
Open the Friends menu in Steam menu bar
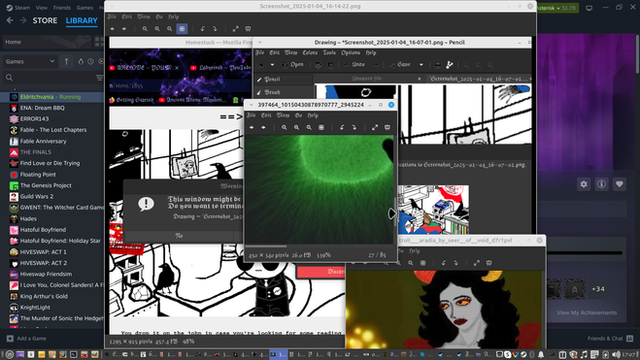[x=62, y=8]
